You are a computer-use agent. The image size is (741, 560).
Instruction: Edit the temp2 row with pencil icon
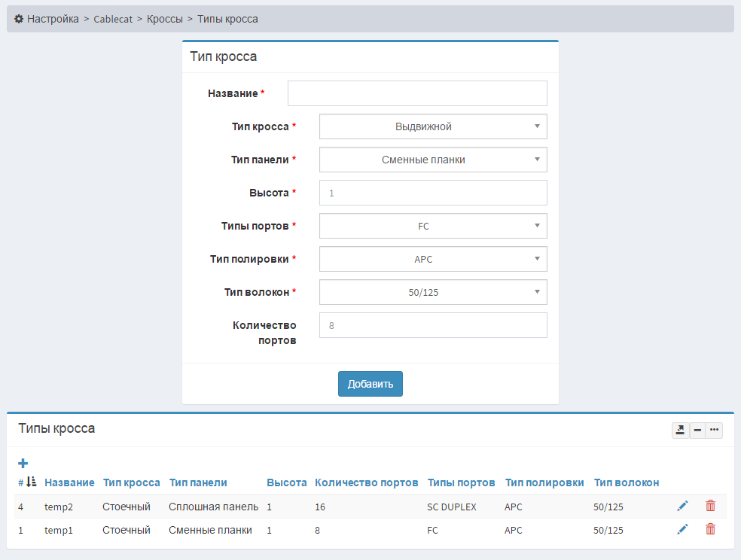click(682, 506)
